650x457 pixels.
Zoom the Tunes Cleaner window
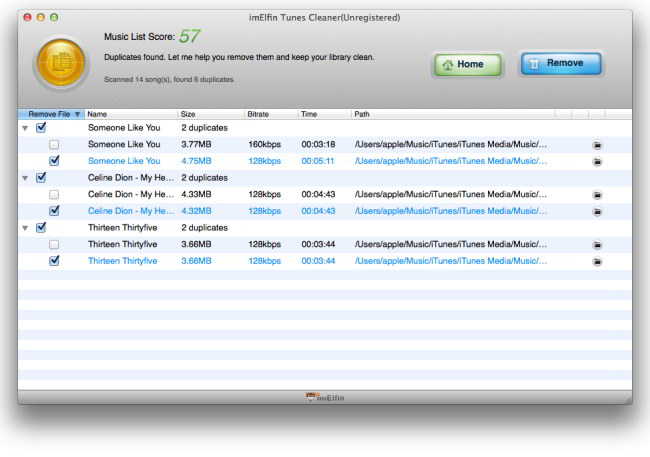(x=54, y=17)
